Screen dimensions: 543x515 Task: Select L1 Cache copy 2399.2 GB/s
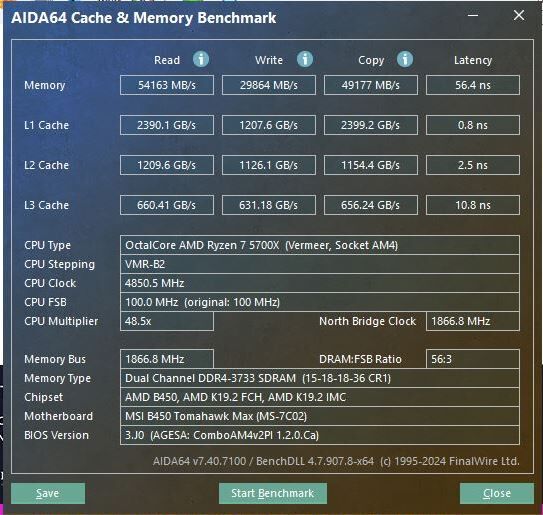click(x=371, y=125)
